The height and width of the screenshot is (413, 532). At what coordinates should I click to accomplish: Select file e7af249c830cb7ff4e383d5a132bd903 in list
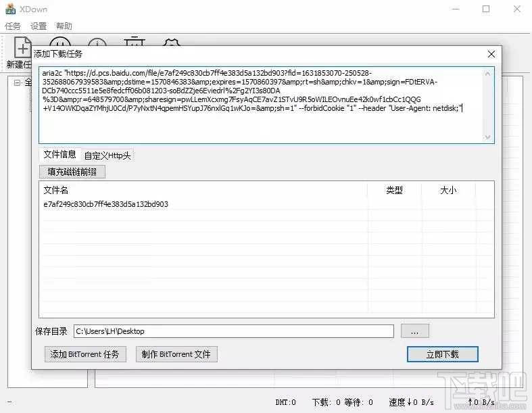coord(105,204)
